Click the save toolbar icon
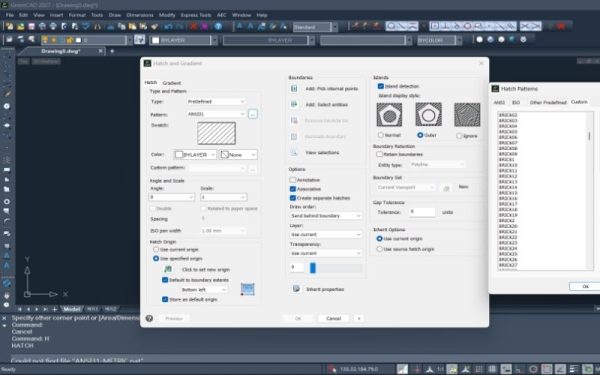The image size is (600, 375). pos(32,26)
